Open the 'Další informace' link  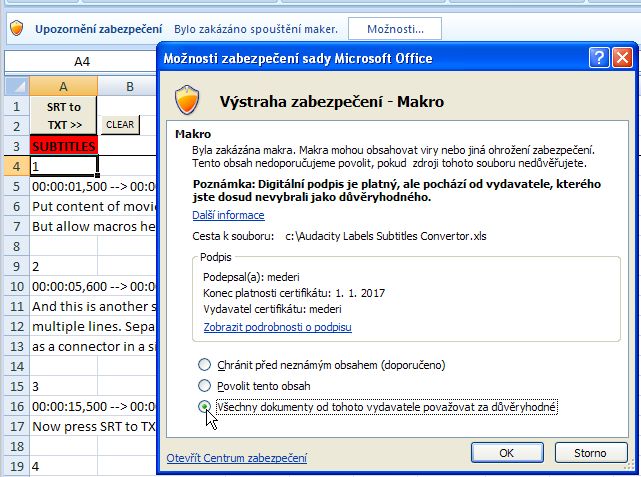(x=228, y=215)
